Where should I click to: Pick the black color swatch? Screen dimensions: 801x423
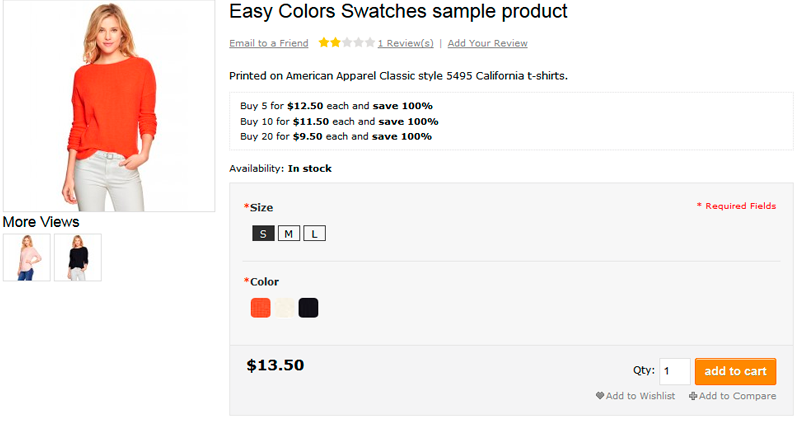pos(309,308)
